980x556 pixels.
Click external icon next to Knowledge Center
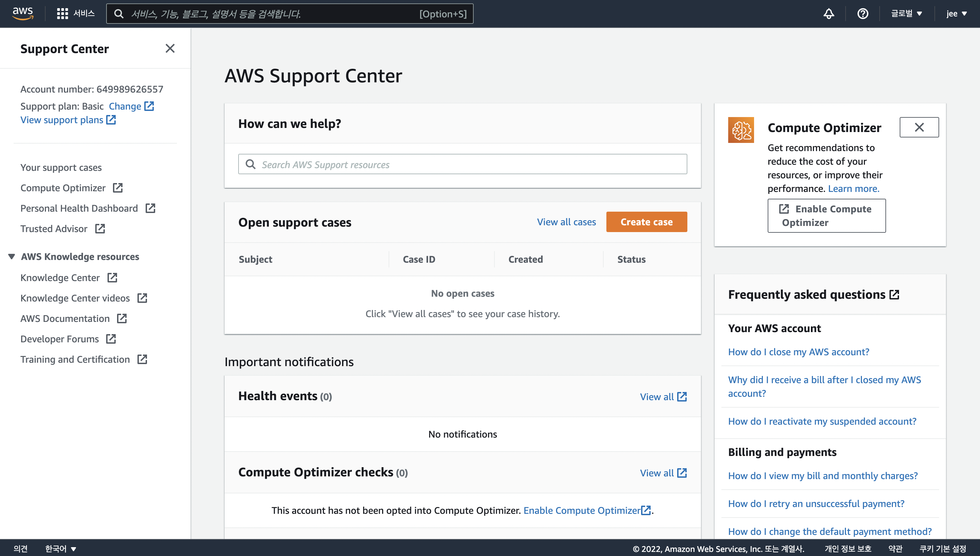click(x=112, y=278)
